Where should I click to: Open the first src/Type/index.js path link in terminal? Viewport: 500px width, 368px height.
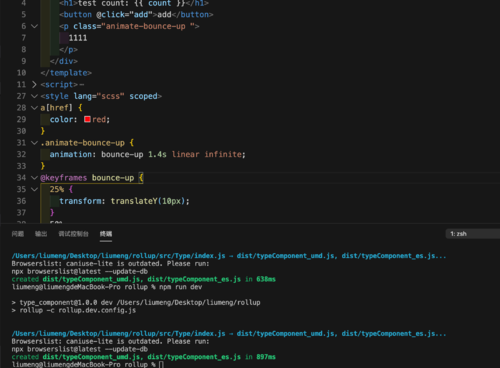(118, 256)
